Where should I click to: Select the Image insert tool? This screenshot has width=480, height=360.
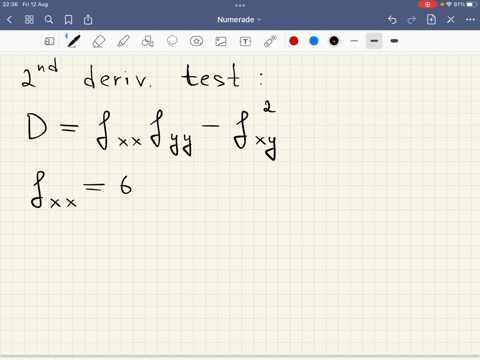click(221, 41)
